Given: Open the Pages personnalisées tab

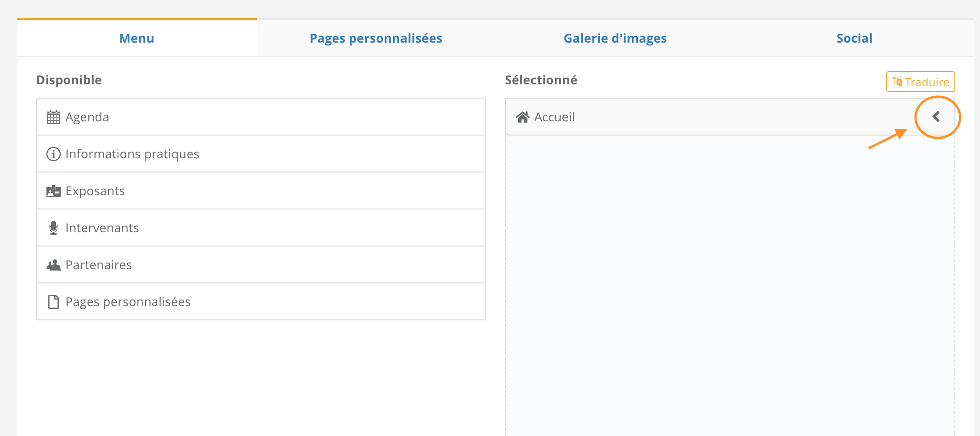Looking at the screenshot, I should 376,38.
